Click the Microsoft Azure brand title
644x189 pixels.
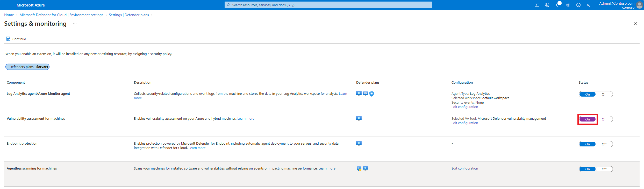point(31,5)
